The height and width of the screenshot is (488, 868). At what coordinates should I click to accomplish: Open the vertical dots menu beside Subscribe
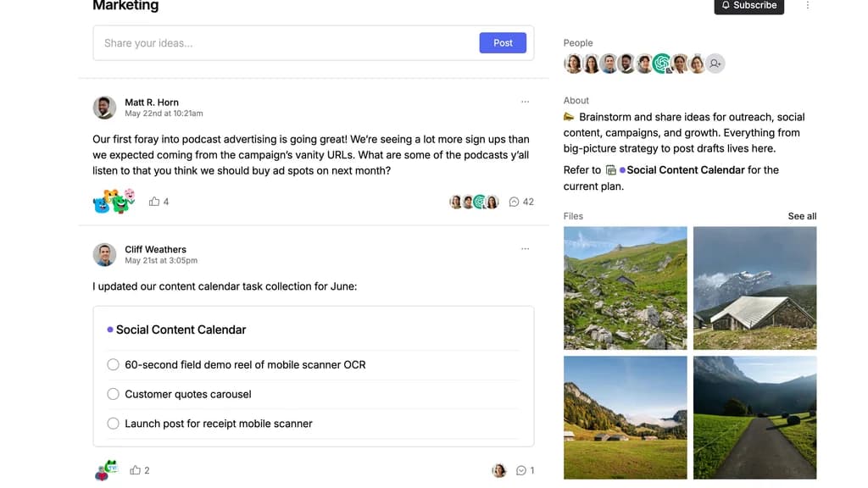[807, 5]
